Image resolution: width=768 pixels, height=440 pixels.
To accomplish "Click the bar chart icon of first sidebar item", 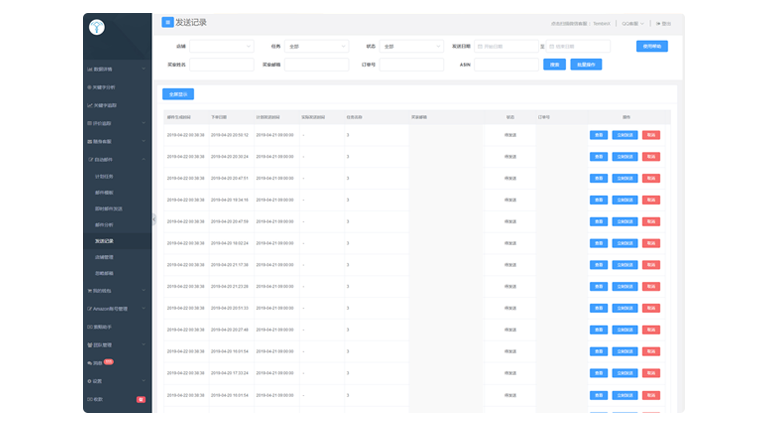I will click(90, 69).
